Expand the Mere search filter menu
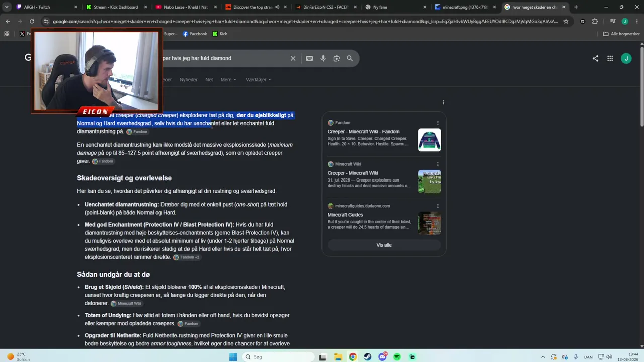This screenshot has height=362, width=644. [x=228, y=80]
